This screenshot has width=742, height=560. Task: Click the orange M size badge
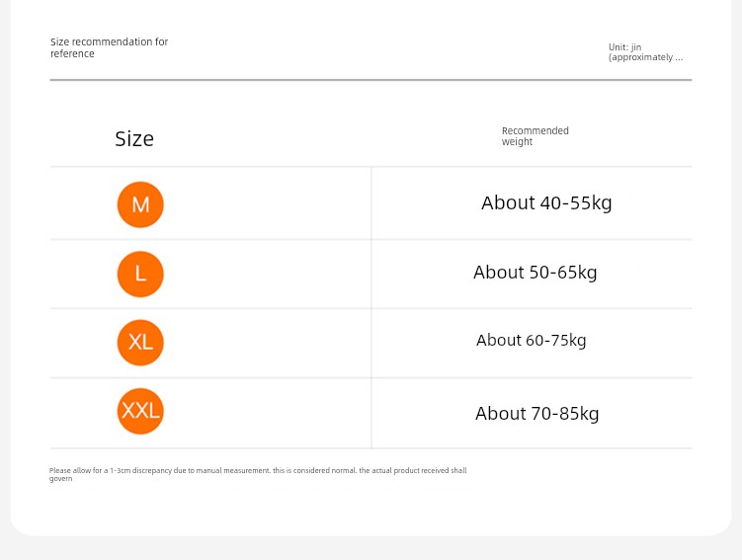[x=140, y=204]
